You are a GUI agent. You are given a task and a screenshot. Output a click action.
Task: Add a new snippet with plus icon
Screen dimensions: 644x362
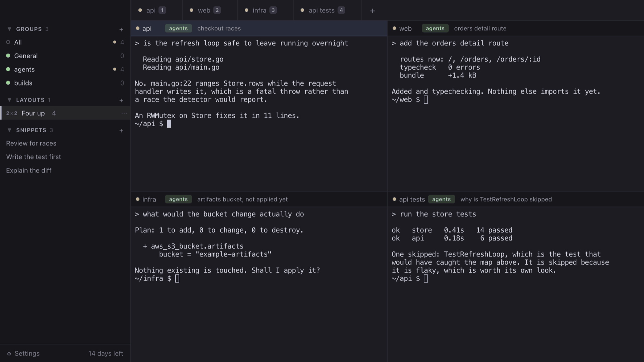point(121,131)
